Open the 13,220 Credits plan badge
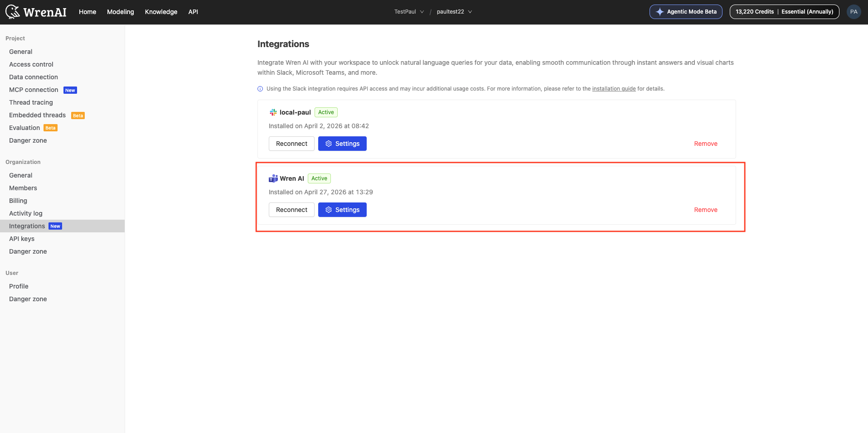868x433 pixels. (784, 12)
